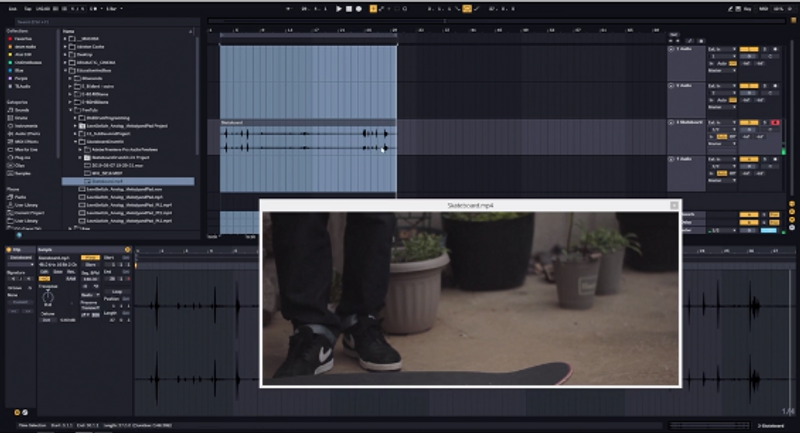Screen dimensions: 800x433
Task: Open the Clips category
Action: coord(16,165)
